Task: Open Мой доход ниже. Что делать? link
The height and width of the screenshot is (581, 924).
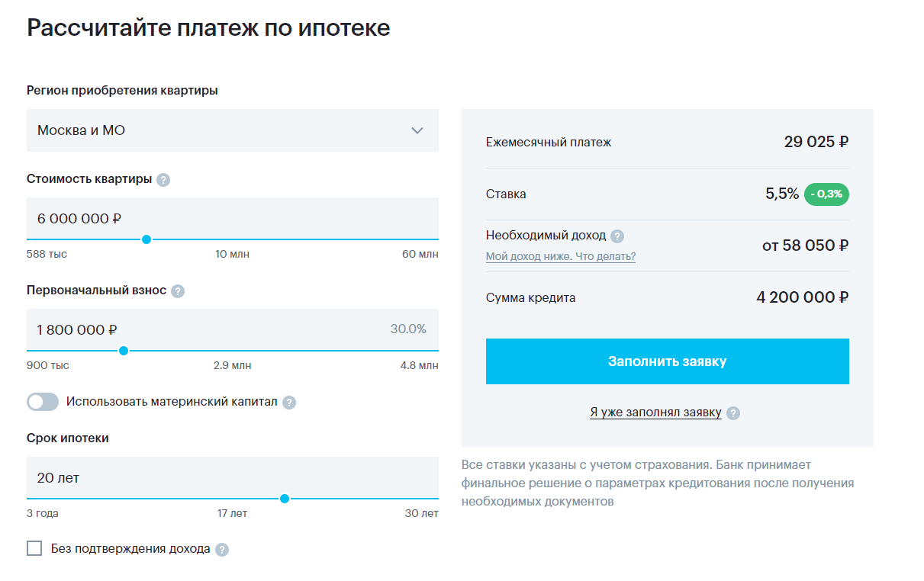Action: [x=561, y=256]
